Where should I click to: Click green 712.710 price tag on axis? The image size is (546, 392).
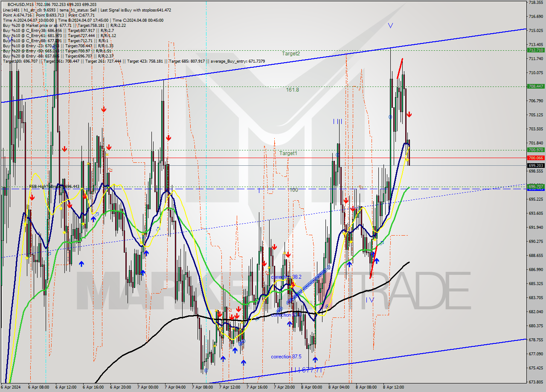(x=536, y=50)
